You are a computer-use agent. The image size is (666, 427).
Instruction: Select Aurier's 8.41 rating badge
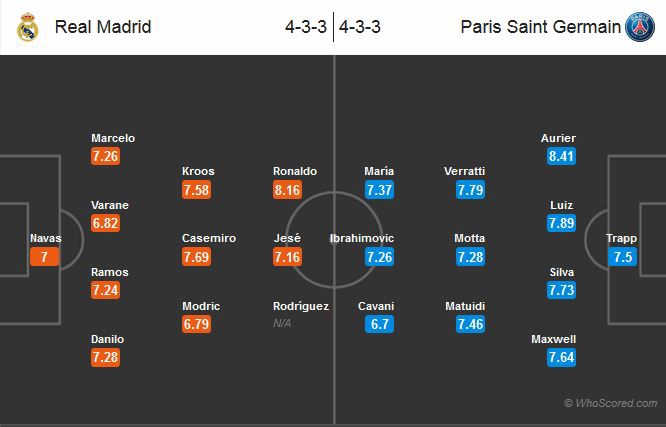tap(561, 157)
